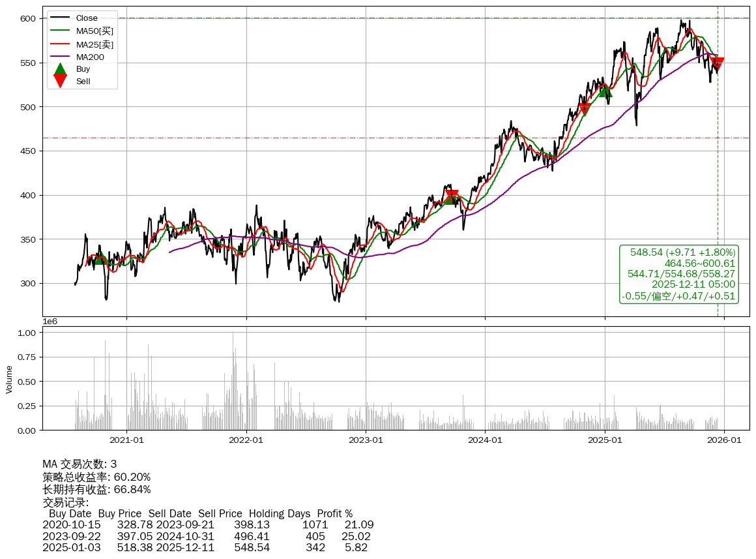Click the 'Holding Days' column header
The height and width of the screenshot is (559, 756).
pyautogui.click(x=280, y=513)
